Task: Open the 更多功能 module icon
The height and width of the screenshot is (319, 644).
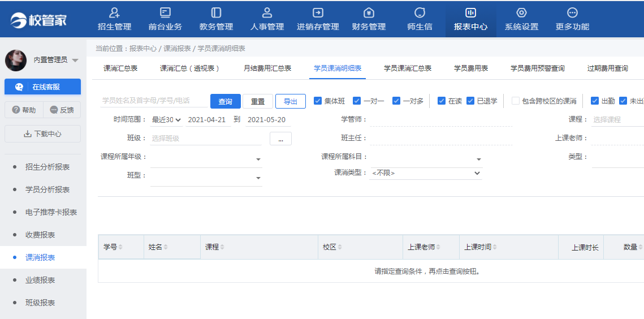Action: coord(573,13)
